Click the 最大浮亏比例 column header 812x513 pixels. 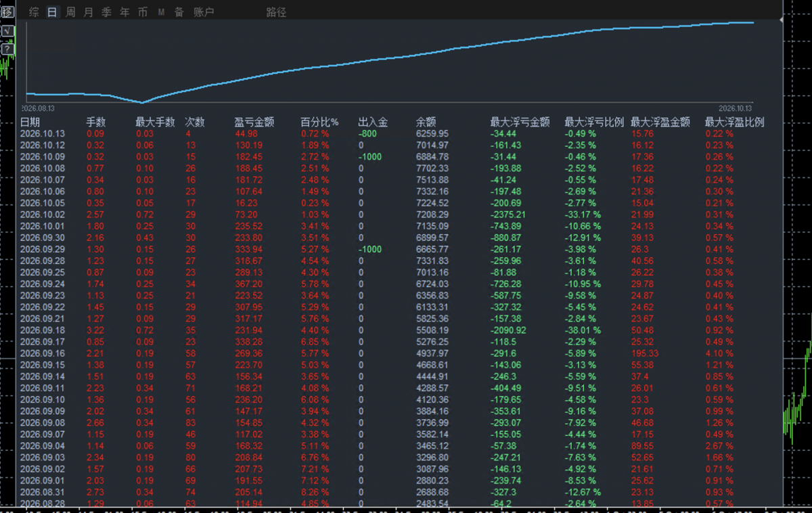click(x=594, y=122)
